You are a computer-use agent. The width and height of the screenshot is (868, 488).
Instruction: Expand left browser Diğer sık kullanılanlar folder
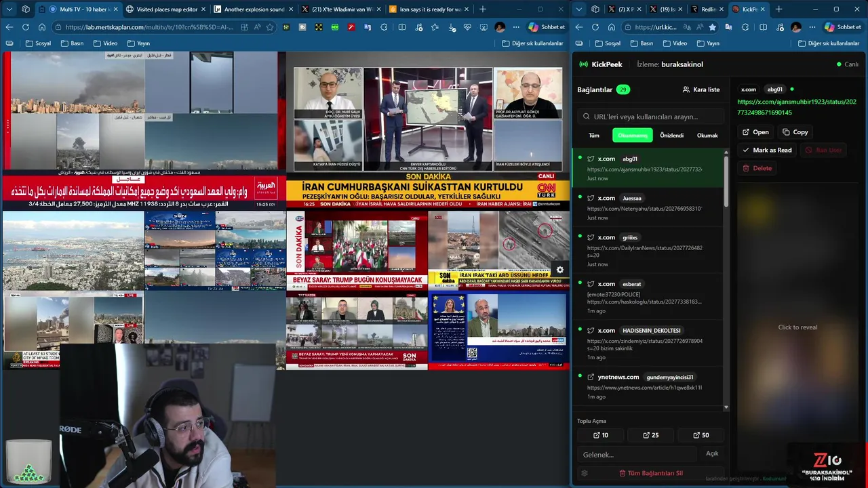click(532, 43)
